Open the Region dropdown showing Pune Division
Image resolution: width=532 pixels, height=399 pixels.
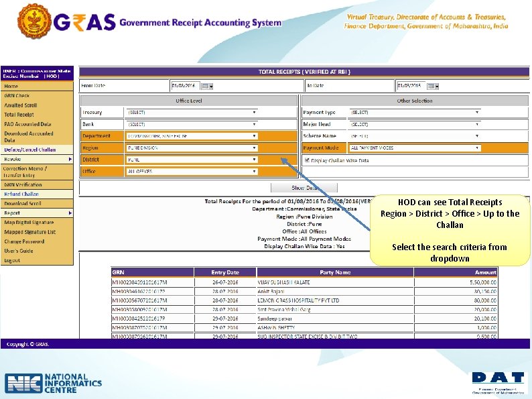pos(192,148)
